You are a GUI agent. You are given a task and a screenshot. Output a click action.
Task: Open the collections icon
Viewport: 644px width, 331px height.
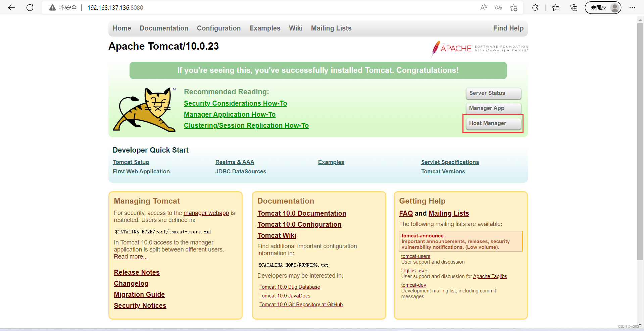point(574,7)
